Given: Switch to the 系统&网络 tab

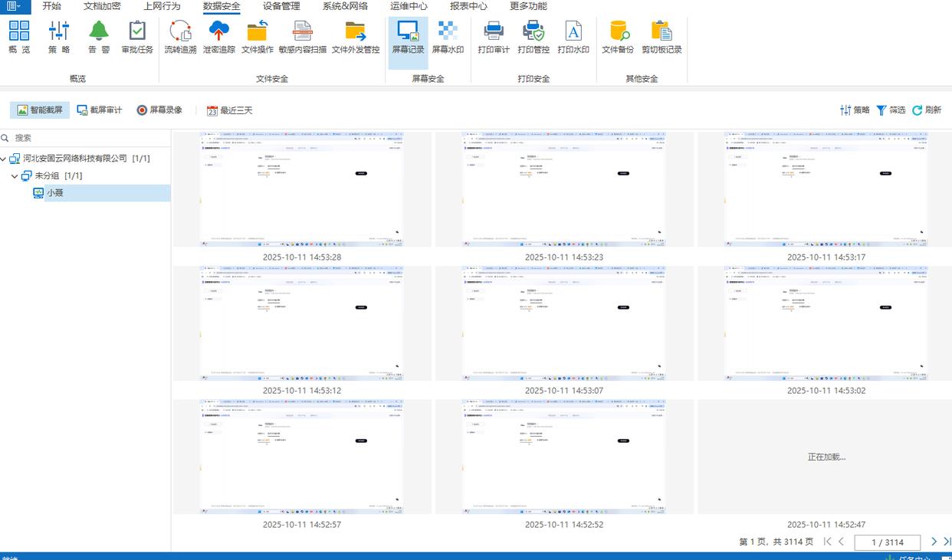Looking at the screenshot, I should pos(345,6).
